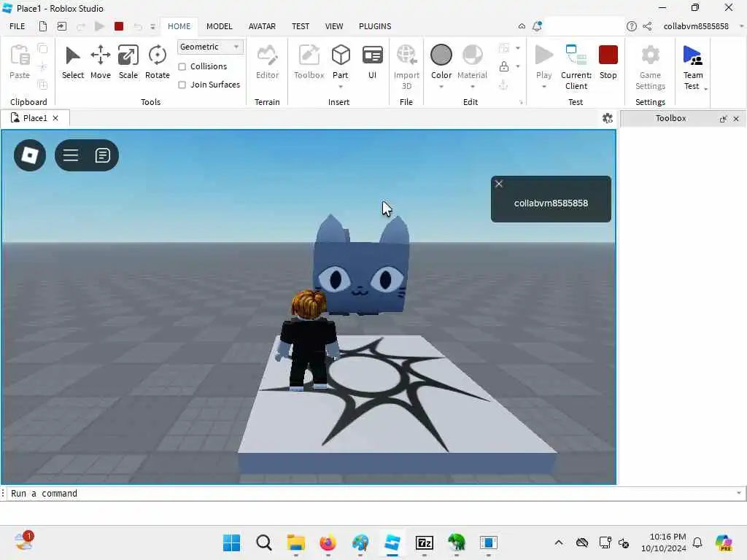Click the small red Stop icon in quick-access bar
The width and height of the screenshot is (747, 560).
click(119, 26)
